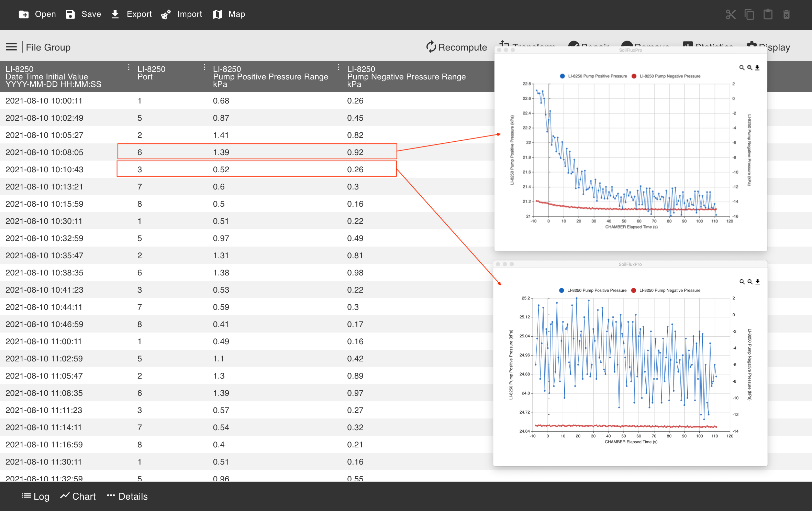Click the Save disk icon
812x511 pixels.
(70, 14)
